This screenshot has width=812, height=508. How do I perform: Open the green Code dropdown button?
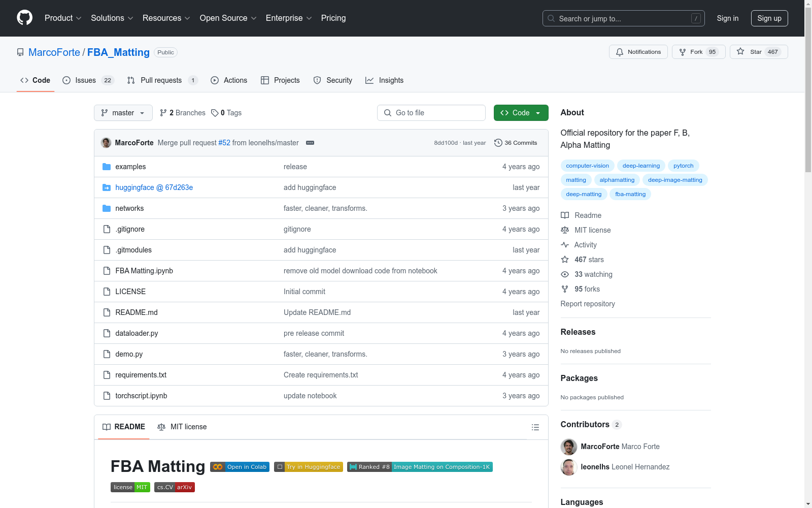tap(521, 113)
